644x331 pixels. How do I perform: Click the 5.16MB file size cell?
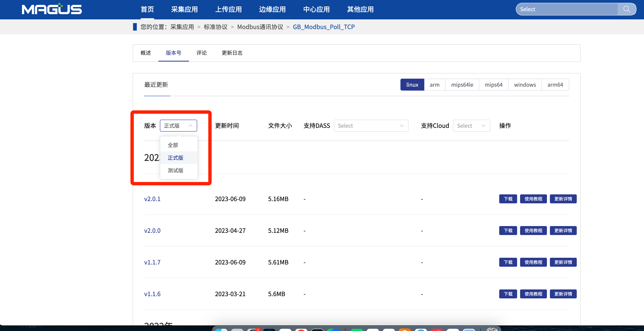(x=278, y=199)
